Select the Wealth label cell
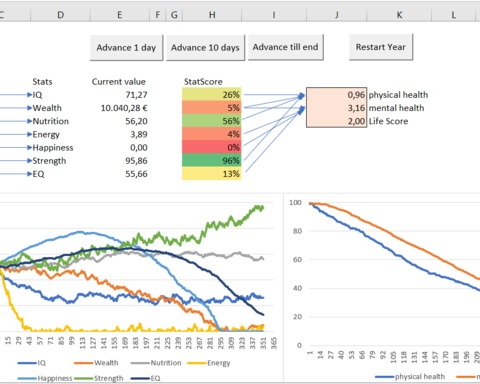The width and height of the screenshot is (480, 384). (47, 108)
